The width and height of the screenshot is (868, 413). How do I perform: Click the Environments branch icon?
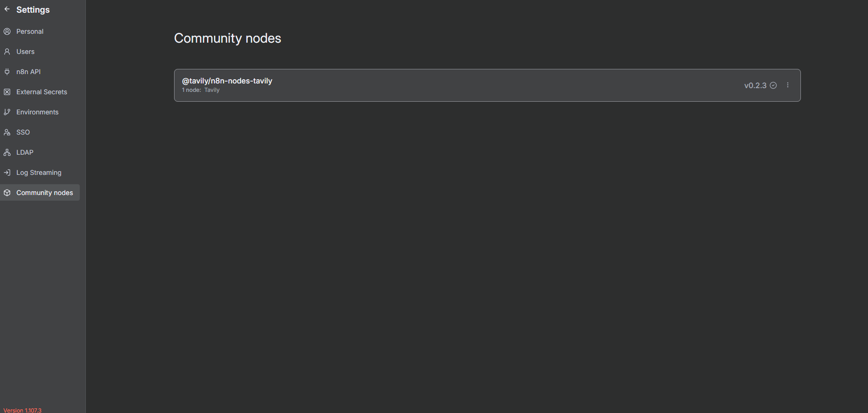[7, 112]
